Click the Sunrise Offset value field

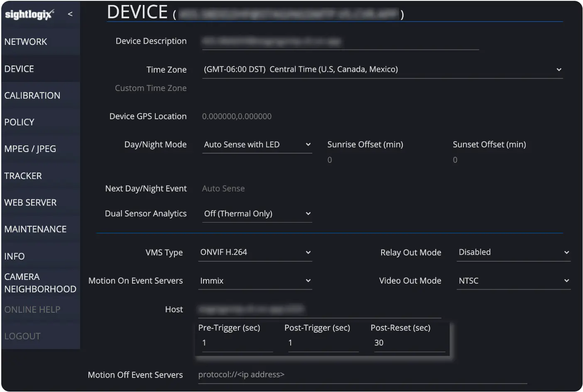pyautogui.click(x=330, y=160)
